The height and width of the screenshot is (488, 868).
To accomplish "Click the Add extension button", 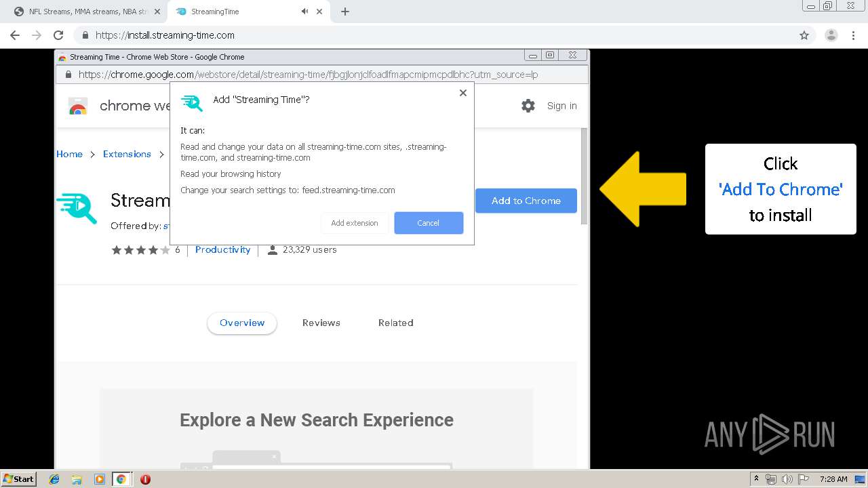I will (355, 223).
